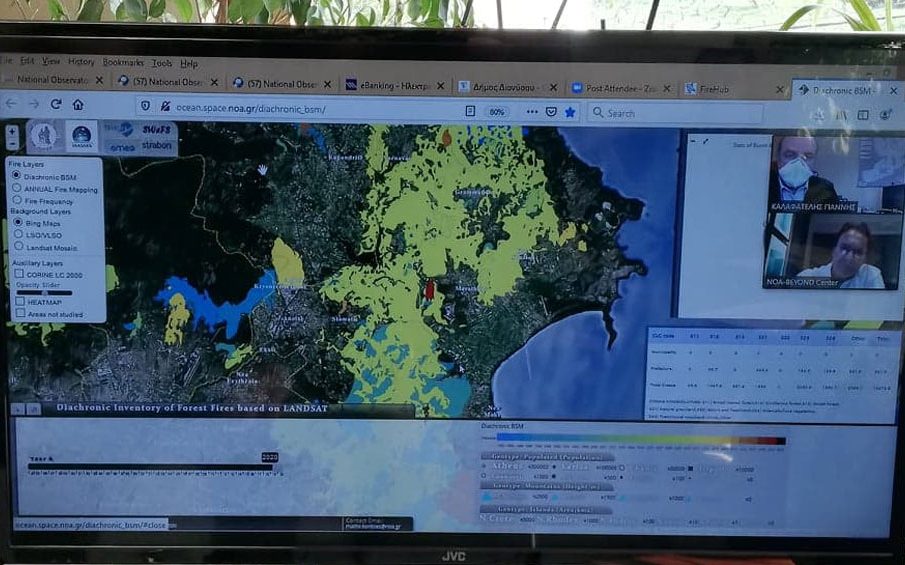Choose the Landsat Mosaic background layer
Screen dimensions: 905x565
point(17,247)
